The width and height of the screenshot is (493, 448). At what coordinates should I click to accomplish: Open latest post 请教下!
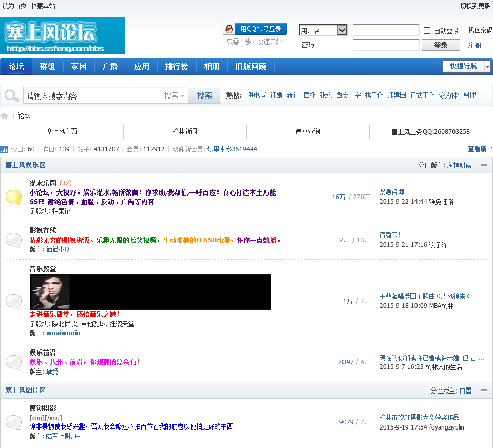pos(390,235)
